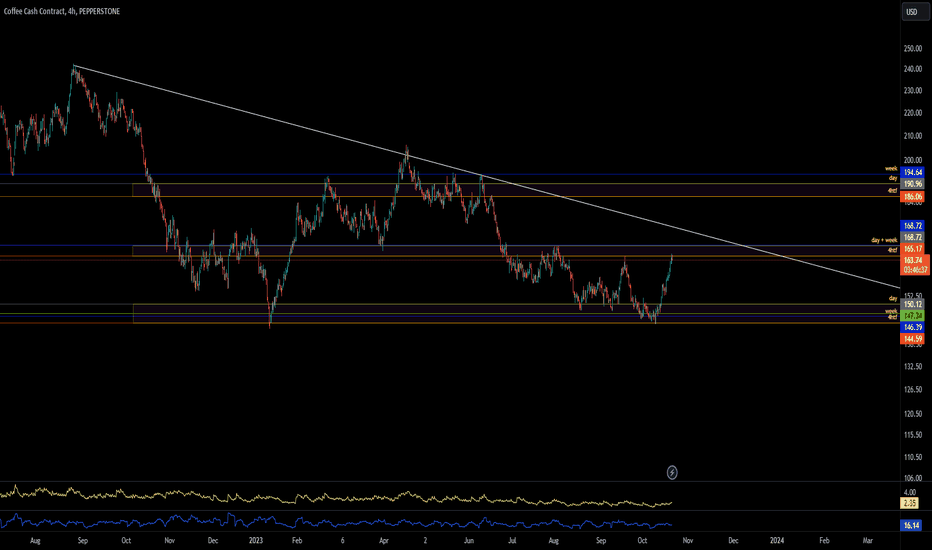This screenshot has height=550, width=932.
Task: Click the Jun label on time axis
Action: pyautogui.click(x=469, y=540)
